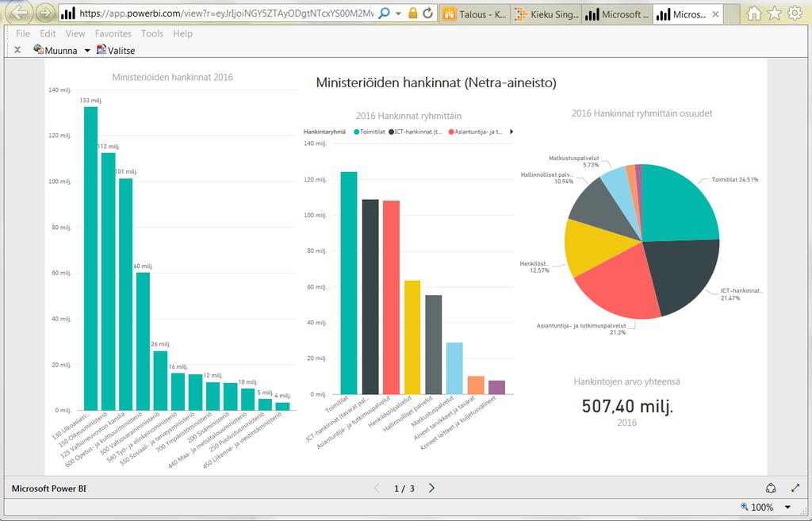This screenshot has width=812, height=521.
Task: Click the Microsoft Power BI link
Action: click(x=49, y=488)
